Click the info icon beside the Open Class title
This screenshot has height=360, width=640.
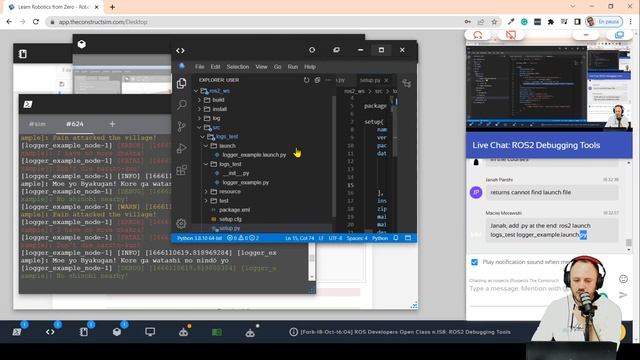click(x=293, y=332)
